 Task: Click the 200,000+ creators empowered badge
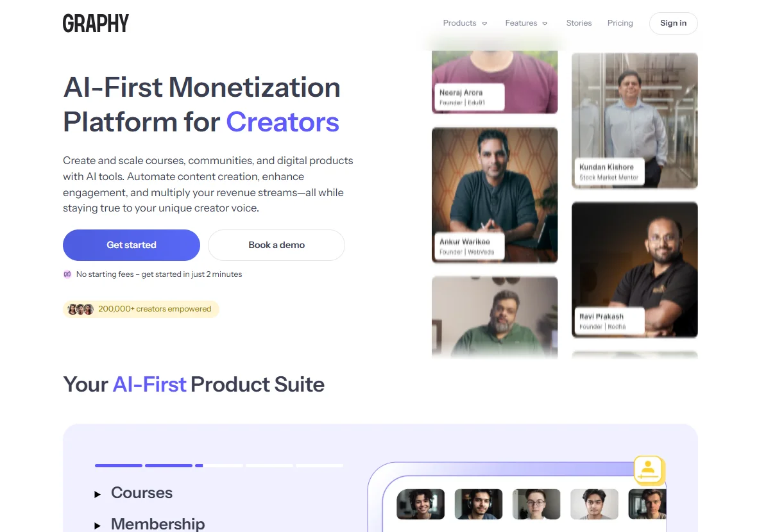point(141,309)
